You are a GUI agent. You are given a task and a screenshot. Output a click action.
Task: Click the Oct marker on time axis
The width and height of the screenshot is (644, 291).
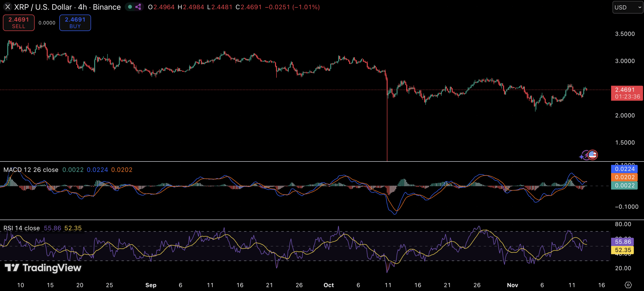click(329, 285)
